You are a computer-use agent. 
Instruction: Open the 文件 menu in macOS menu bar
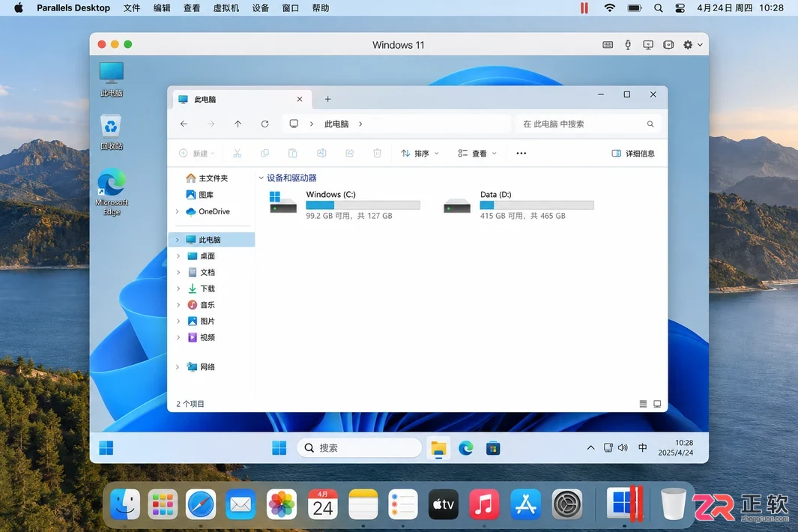[132, 7]
